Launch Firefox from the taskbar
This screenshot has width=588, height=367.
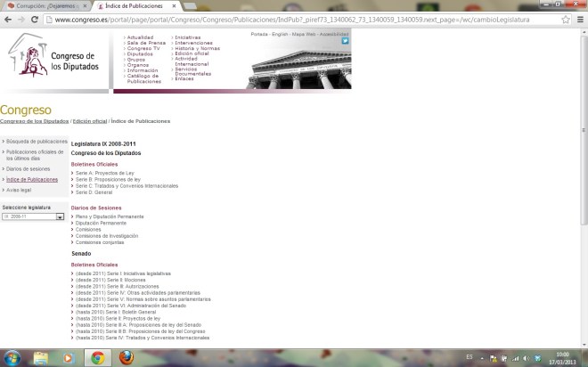click(127, 357)
